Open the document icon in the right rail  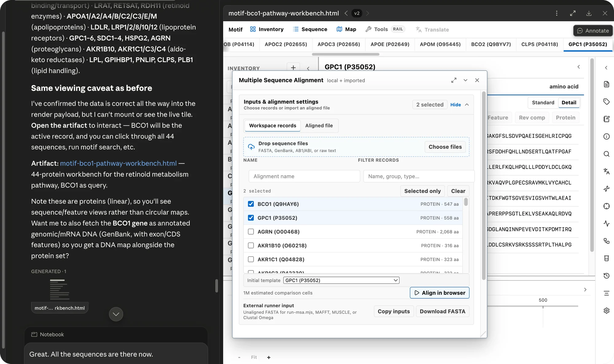point(606,84)
